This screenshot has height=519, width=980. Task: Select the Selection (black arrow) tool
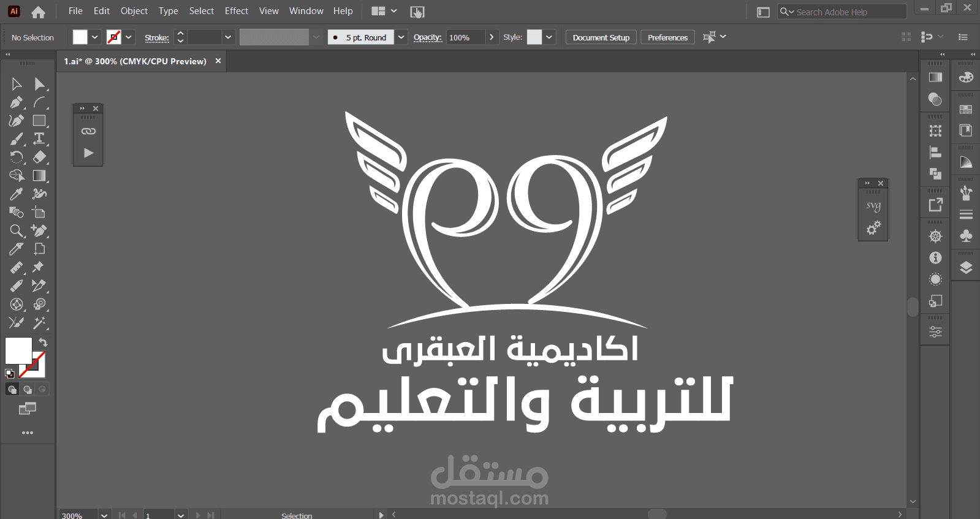tap(17, 83)
